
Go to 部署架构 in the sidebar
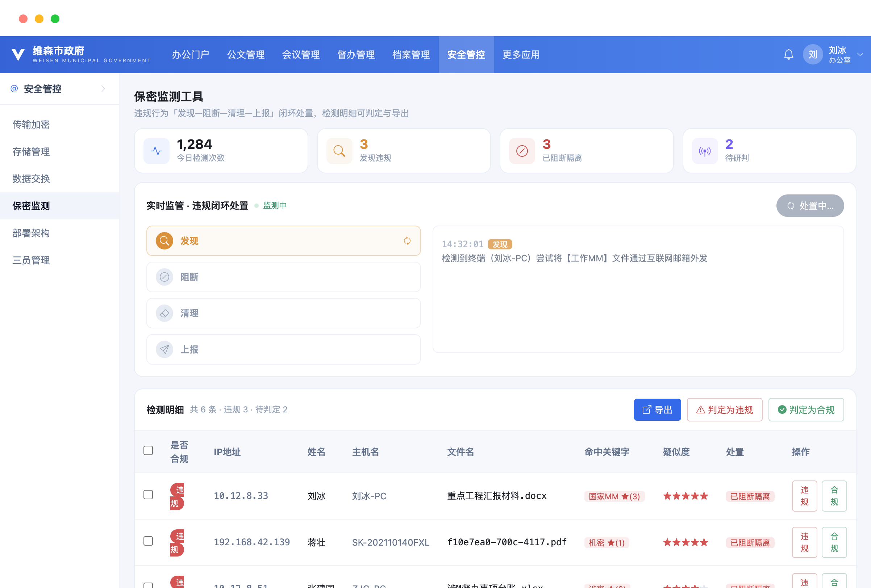(59, 233)
